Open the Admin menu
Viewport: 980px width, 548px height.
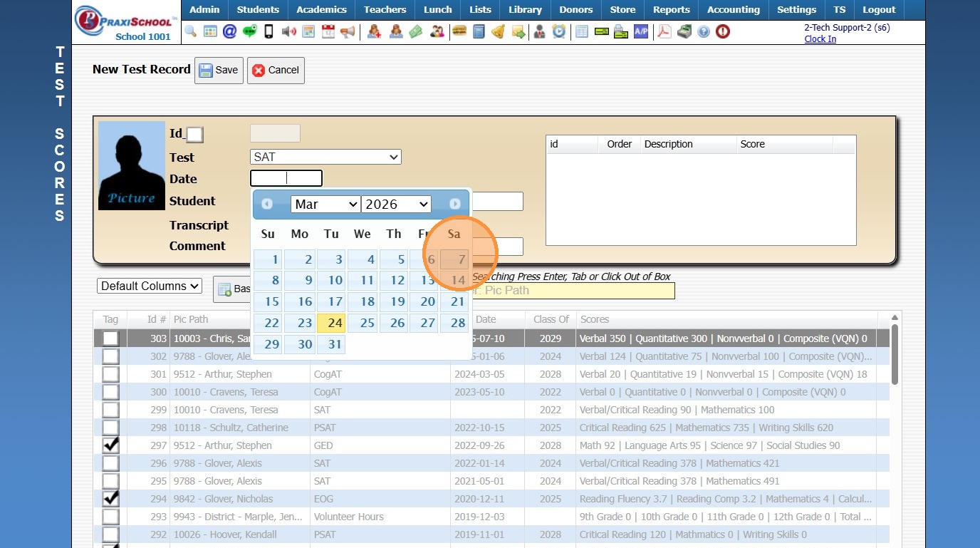tap(204, 10)
